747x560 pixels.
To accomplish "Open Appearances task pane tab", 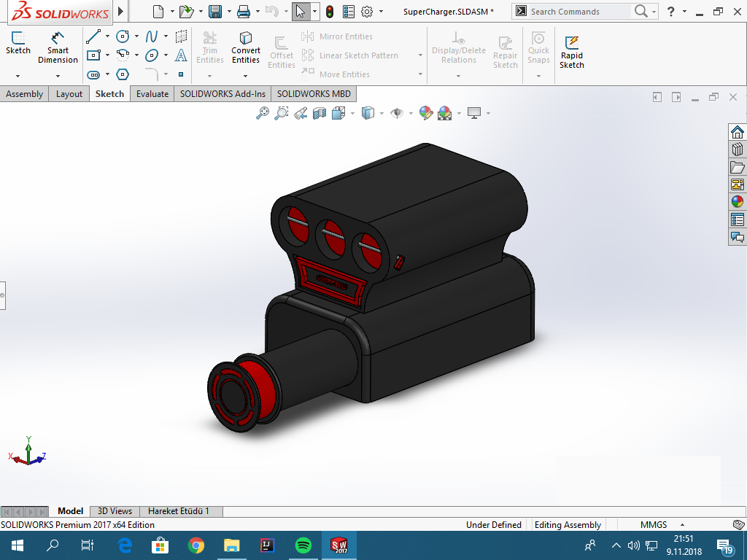I will 738,202.
